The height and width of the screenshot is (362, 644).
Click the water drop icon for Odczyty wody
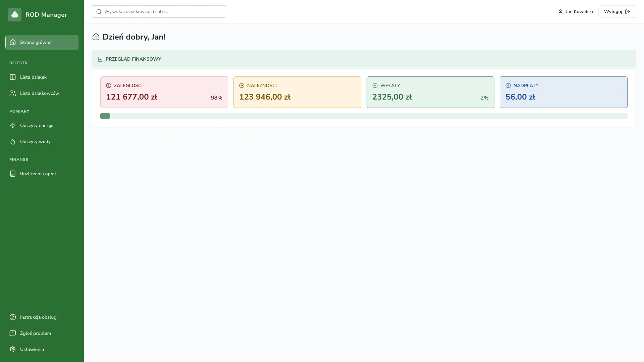tap(13, 141)
